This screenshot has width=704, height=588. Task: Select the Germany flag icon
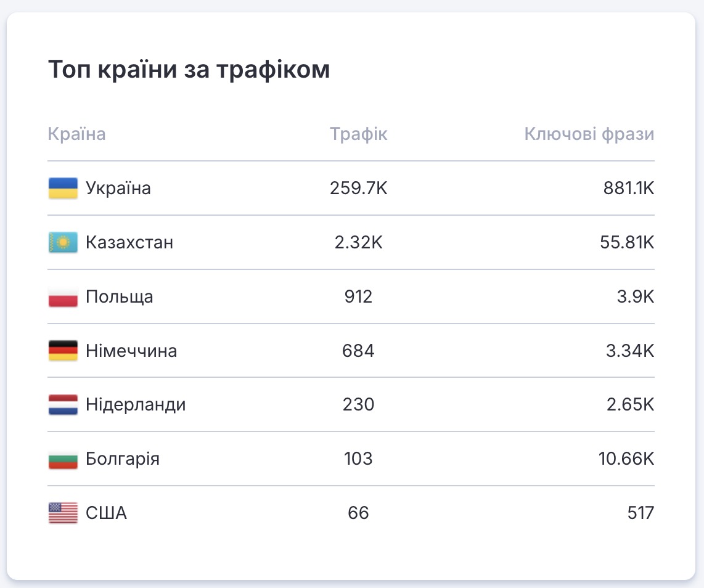pos(63,351)
